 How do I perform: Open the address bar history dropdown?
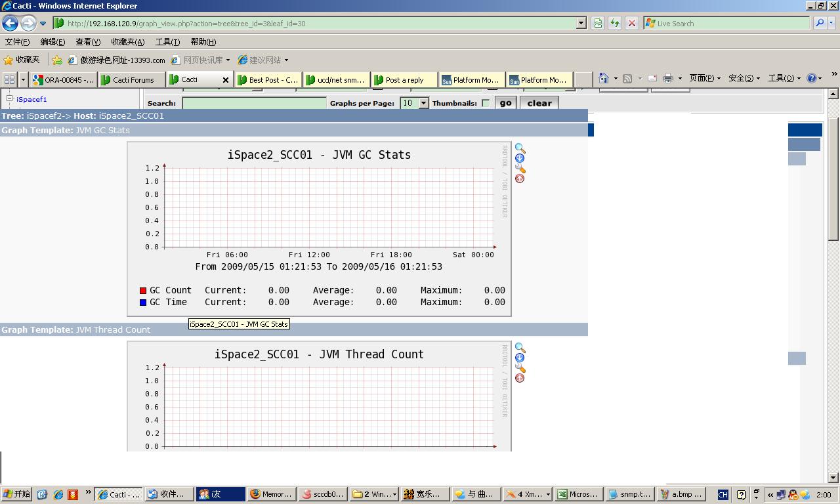(x=581, y=23)
